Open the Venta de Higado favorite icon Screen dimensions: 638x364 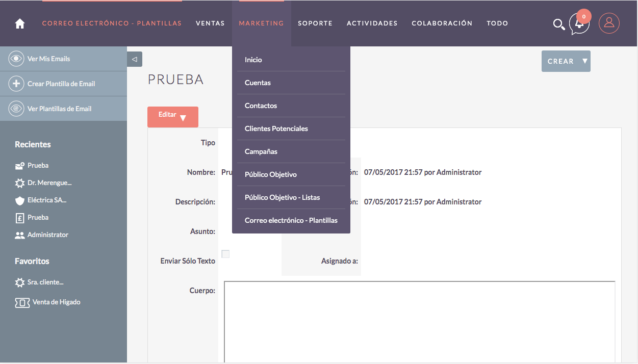pyautogui.click(x=22, y=302)
